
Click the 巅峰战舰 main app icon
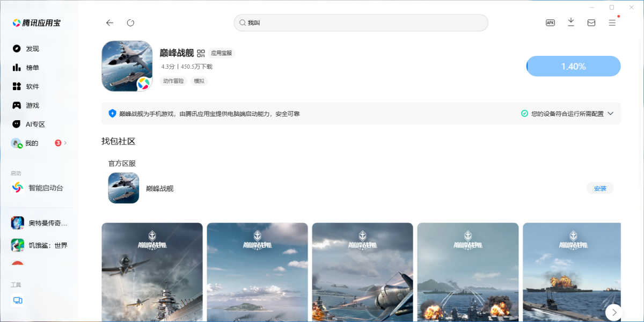127,66
